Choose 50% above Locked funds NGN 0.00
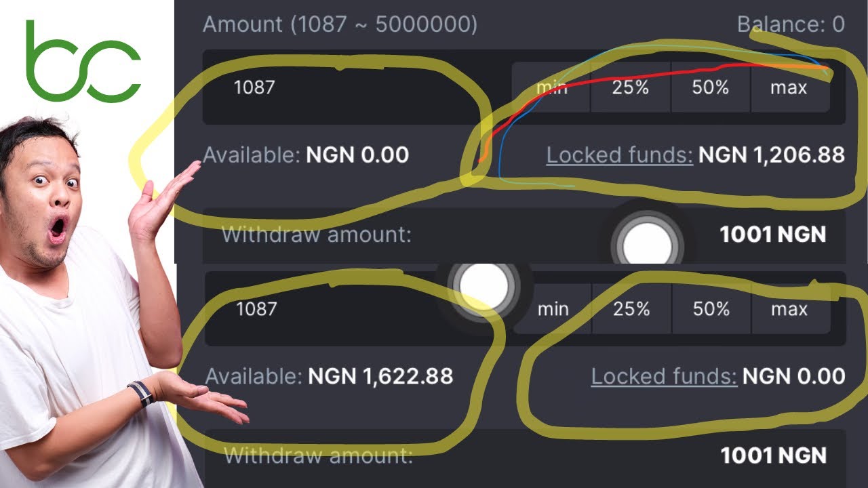Image resolution: width=868 pixels, height=488 pixels. click(x=711, y=309)
